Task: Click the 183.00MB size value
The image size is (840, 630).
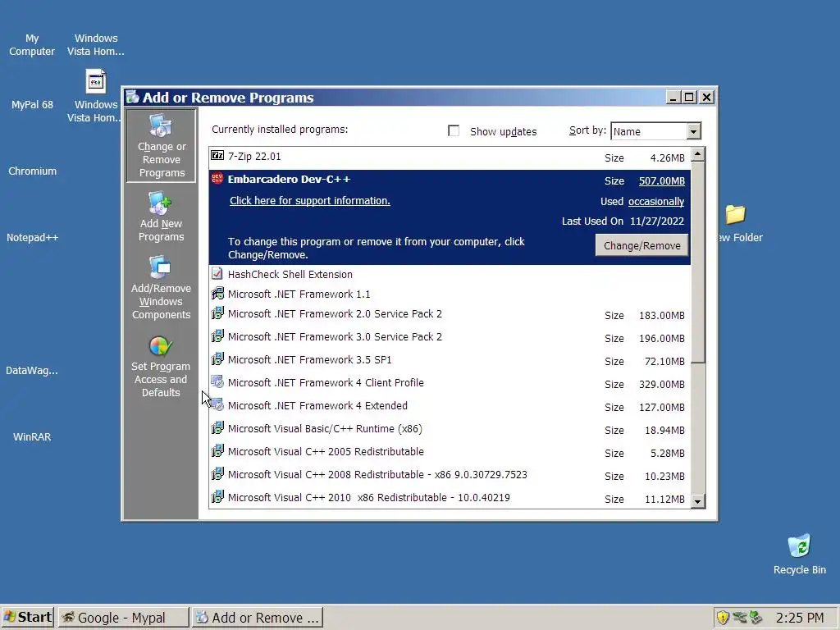Action: click(662, 316)
